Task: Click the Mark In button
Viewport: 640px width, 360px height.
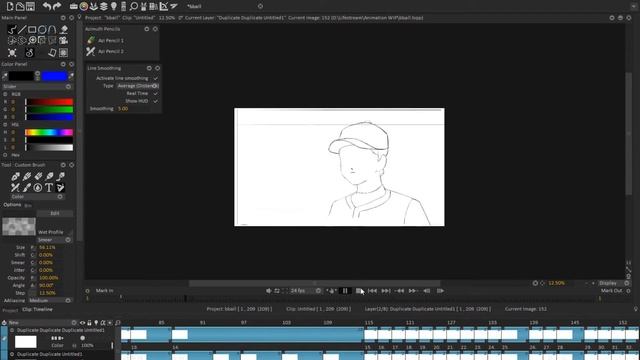Action: 104,291
